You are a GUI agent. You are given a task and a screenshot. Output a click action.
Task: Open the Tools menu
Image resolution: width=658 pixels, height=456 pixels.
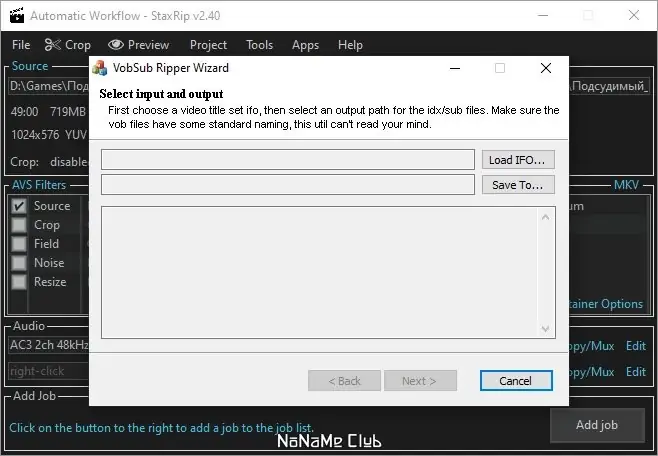(x=259, y=45)
